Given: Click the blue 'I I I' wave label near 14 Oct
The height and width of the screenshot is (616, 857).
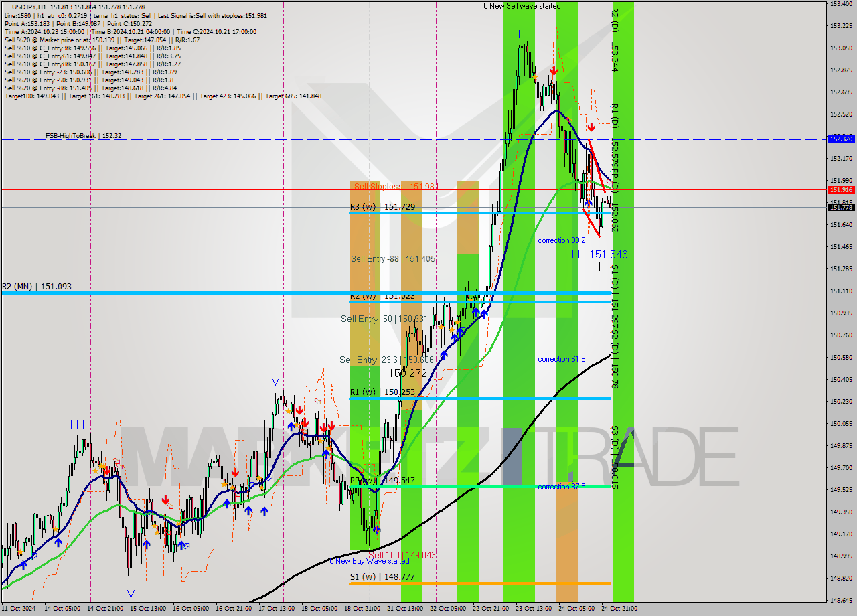Looking at the screenshot, I should 77,425.
